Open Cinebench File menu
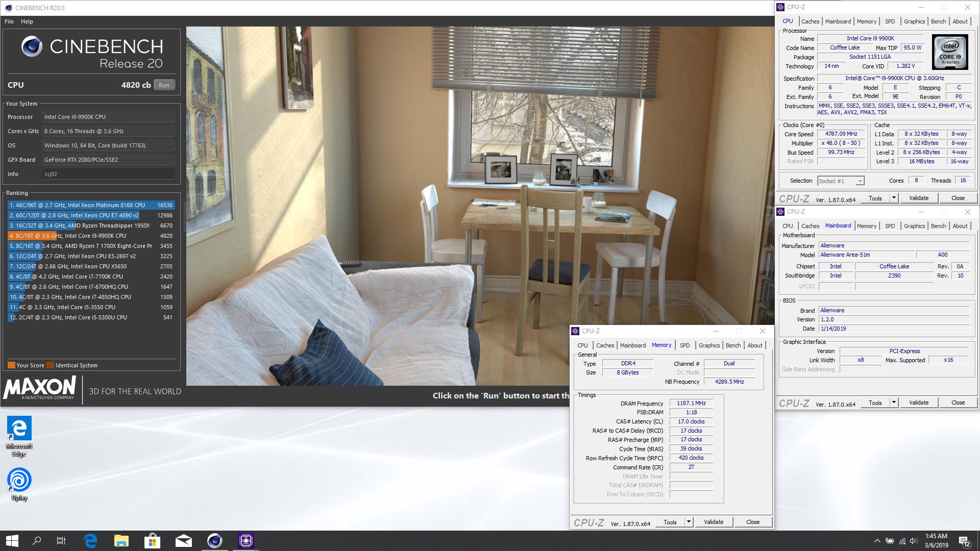Viewport: 980px width, 551px height. tap(9, 21)
